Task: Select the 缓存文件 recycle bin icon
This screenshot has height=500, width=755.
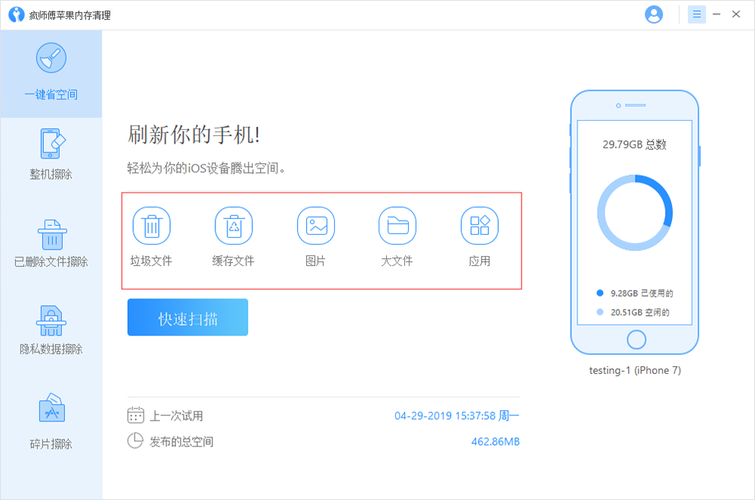Action: coord(234,225)
